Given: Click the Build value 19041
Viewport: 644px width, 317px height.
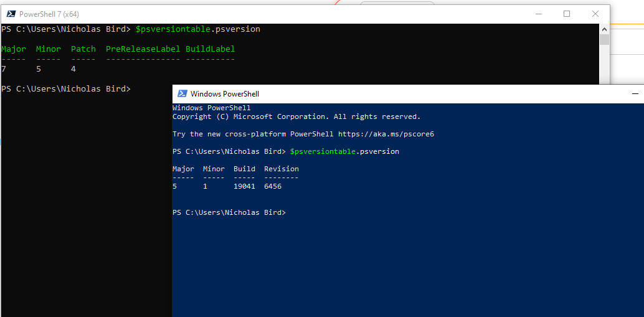Looking at the screenshot, I should pyautogui.click(x=244, y=186).
